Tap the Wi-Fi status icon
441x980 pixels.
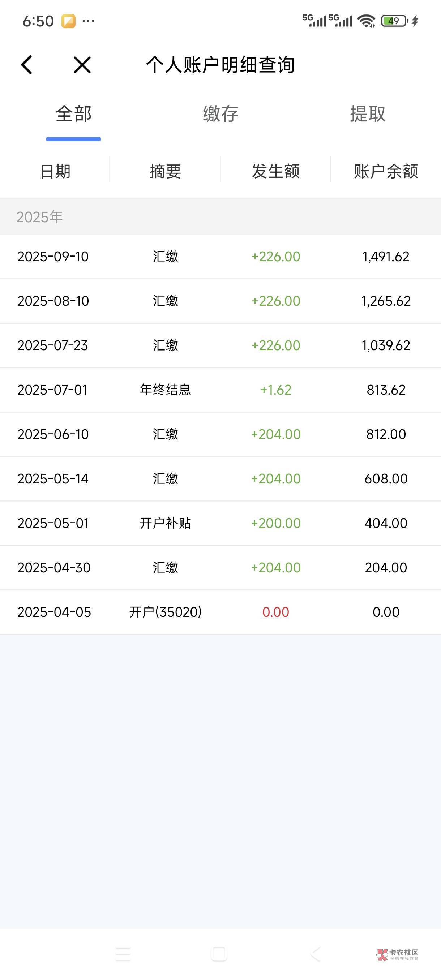pos(367,21)
